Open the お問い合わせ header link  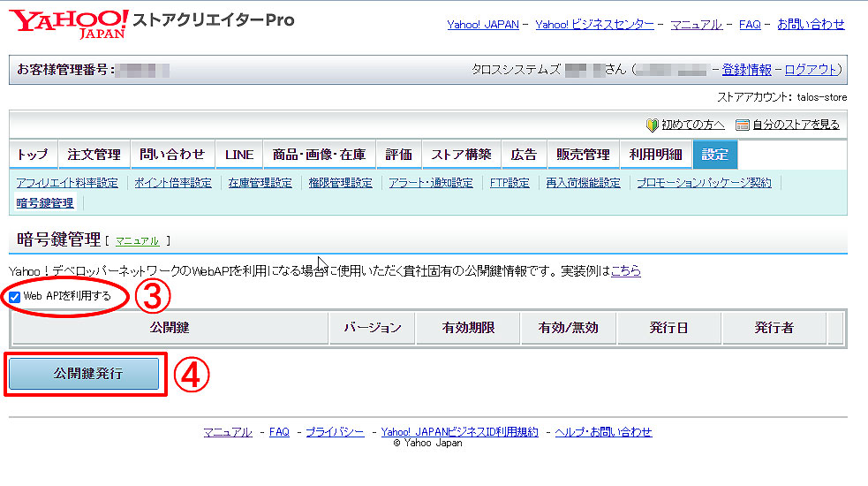[811, 25]
